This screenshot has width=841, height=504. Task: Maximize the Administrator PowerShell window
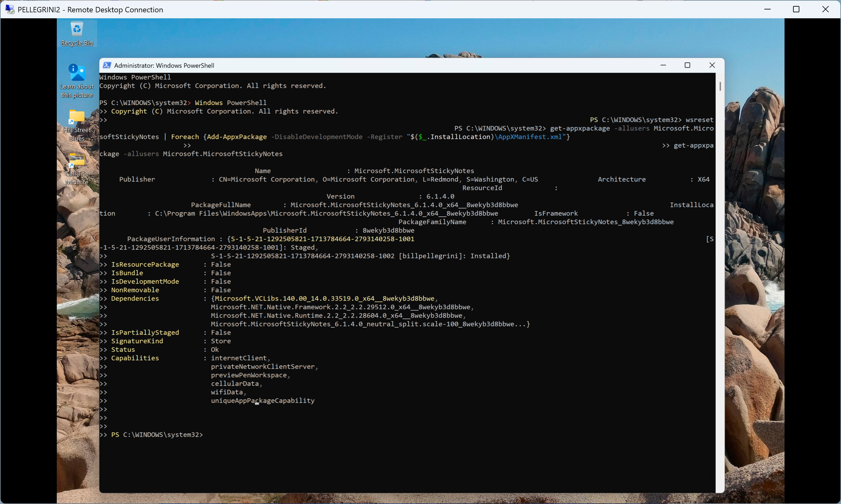[687, 65]
